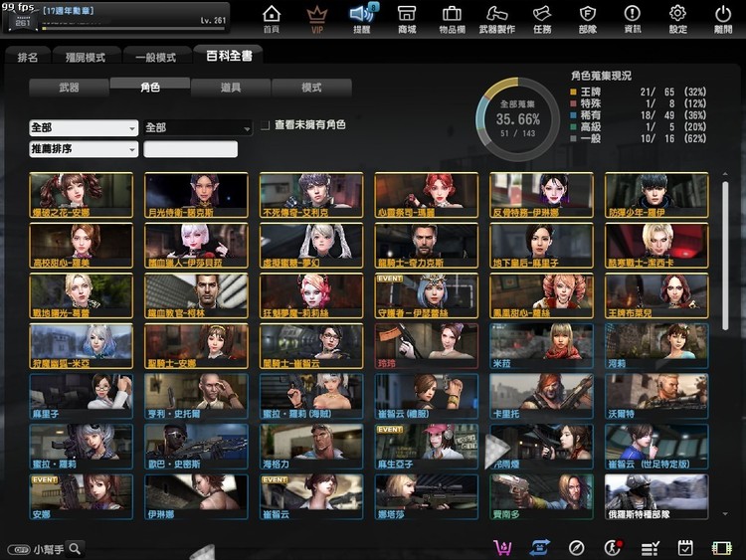
Task: Select the 崔智云 (禮服) character card
Action: point(427,396)
